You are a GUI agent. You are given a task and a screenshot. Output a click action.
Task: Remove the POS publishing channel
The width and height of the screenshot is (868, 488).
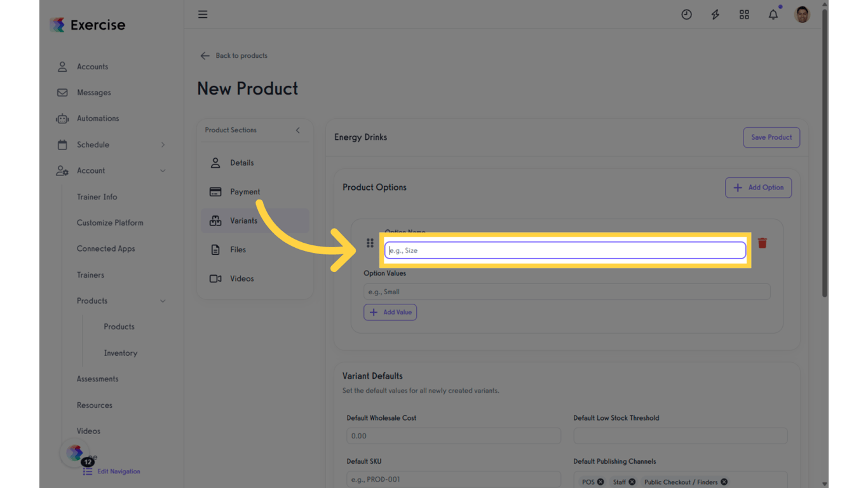[x=600, y=482]
